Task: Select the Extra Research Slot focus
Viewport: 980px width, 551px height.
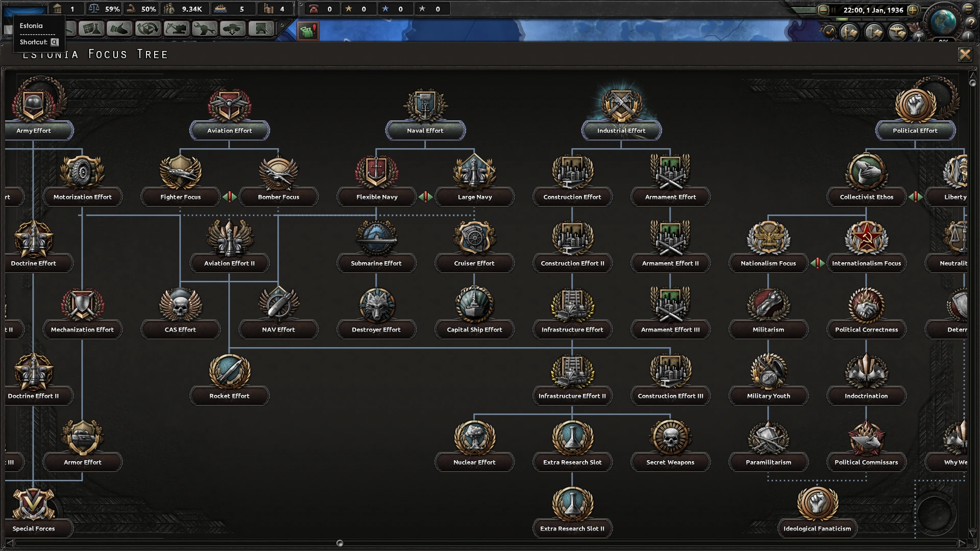Action: (572, 439)
